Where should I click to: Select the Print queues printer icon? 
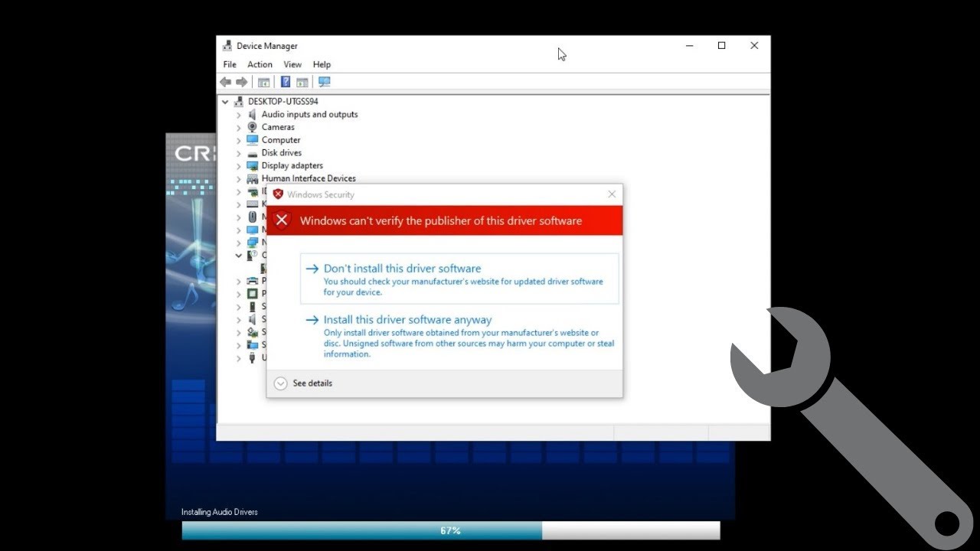252,281
